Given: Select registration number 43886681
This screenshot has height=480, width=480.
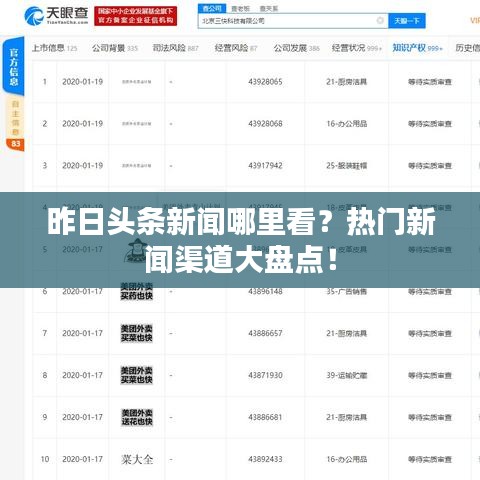Looking at the screenshot, I should tap(265, 417).
